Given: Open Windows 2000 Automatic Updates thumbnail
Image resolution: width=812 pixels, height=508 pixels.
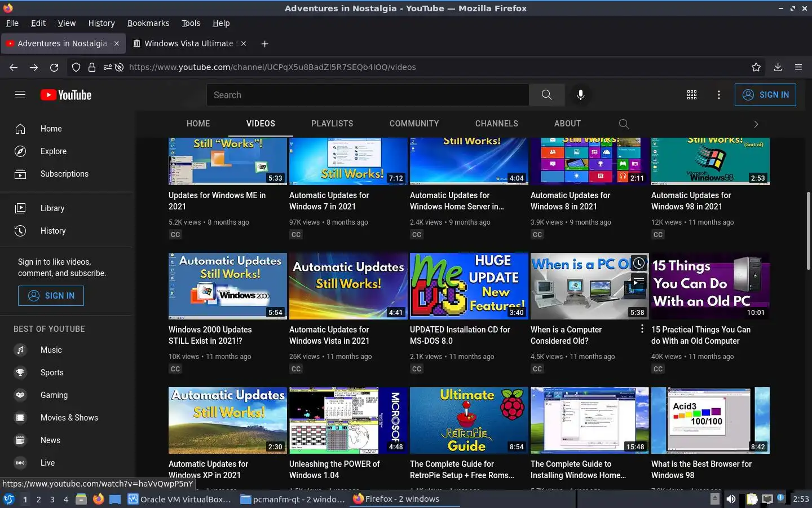Looking at the screenshot, I should [x=228, y=286].
